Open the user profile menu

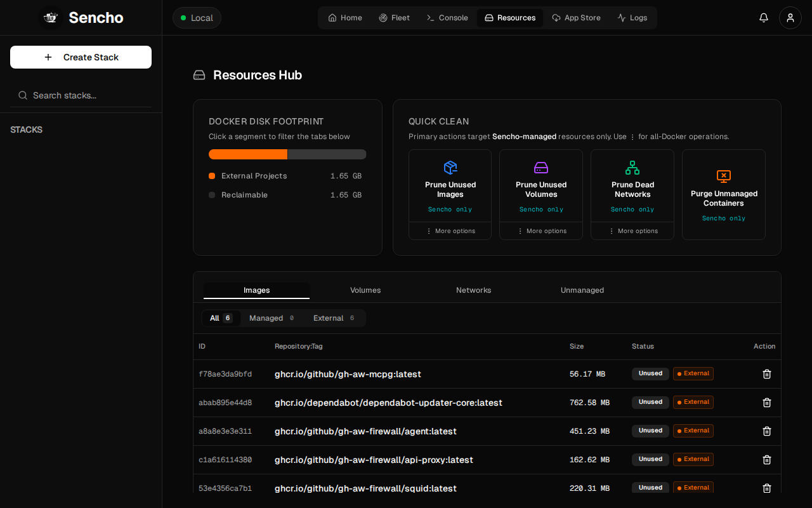[790, 18]
